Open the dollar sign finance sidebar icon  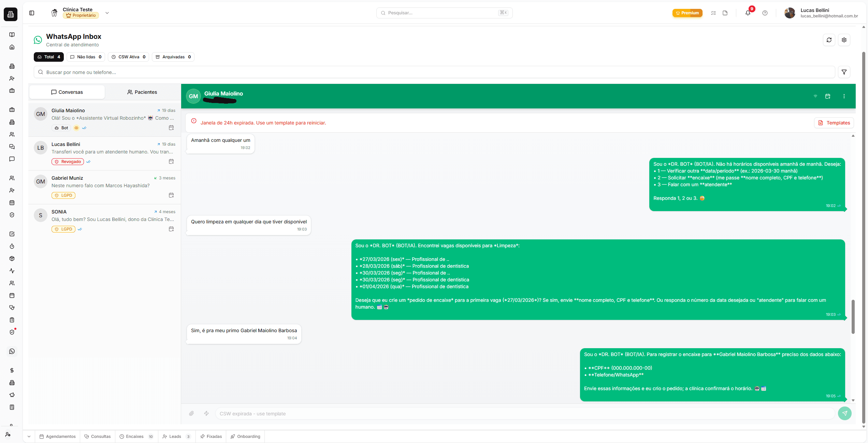click(12, 370)
